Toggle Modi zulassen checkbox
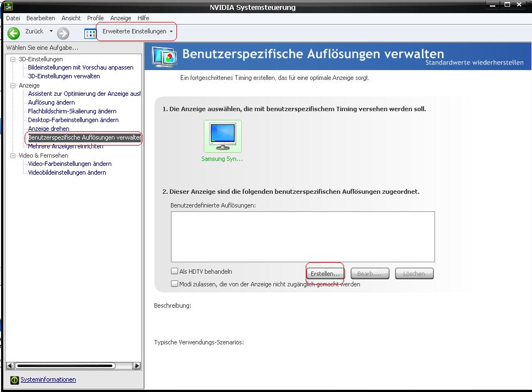Image resolution: width=532 pixels, height=392 pixels. pyautogui.click(x=174, y=284)
